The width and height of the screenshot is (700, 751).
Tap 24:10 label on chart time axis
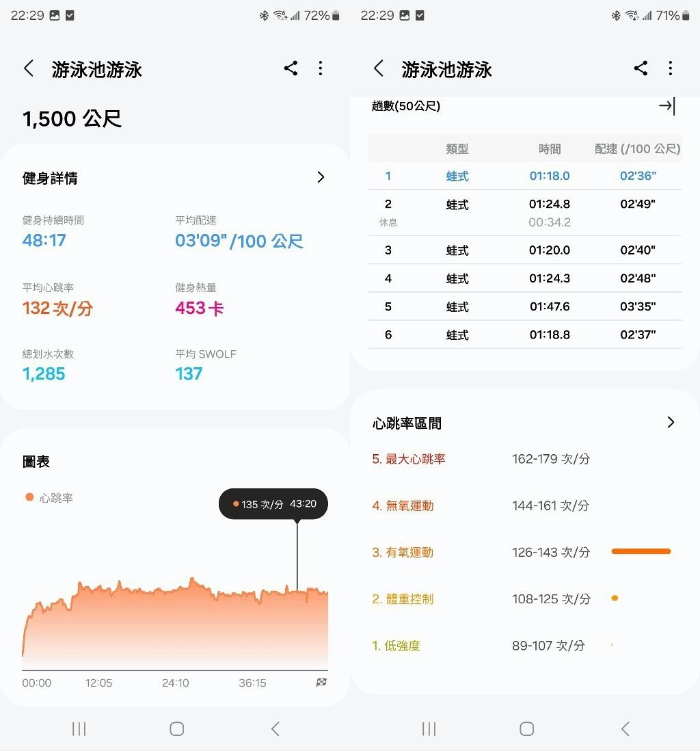click(x=175, y=683)
